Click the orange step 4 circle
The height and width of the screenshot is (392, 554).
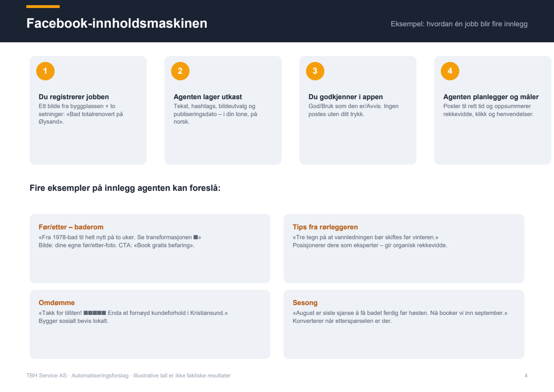point(450,71)
